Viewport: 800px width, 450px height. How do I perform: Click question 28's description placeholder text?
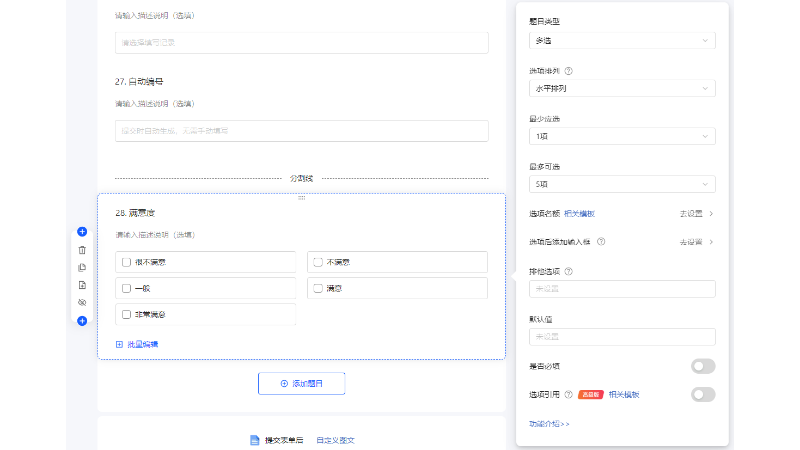coord(155,235)
